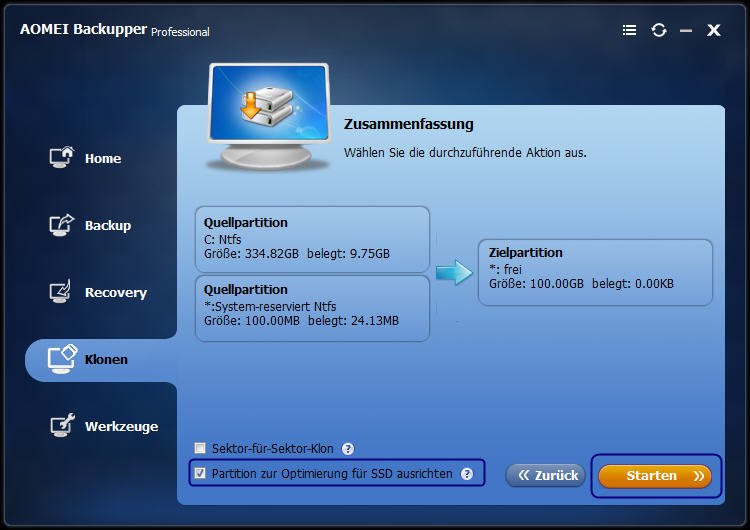The image size is (750, 530).
Task: Click text 'Größe: 100.00MB belegt: 24.13MB'
Action: (x=301, y=320)
